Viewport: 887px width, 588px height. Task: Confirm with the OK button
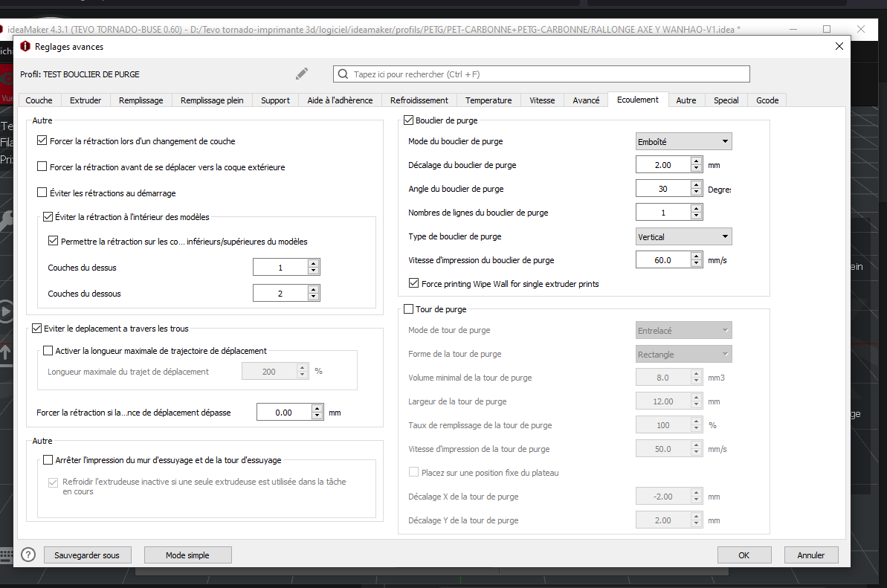point(744,555)
